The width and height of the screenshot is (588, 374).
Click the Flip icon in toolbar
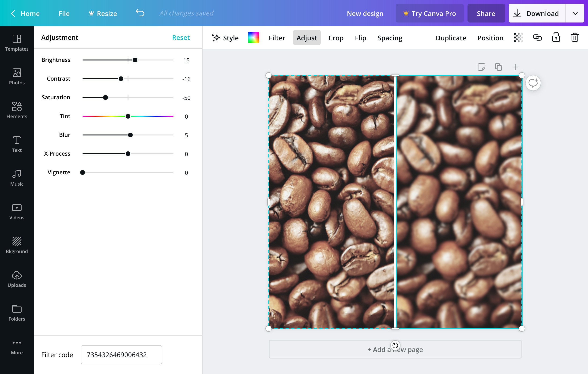(x=360, y=38)
